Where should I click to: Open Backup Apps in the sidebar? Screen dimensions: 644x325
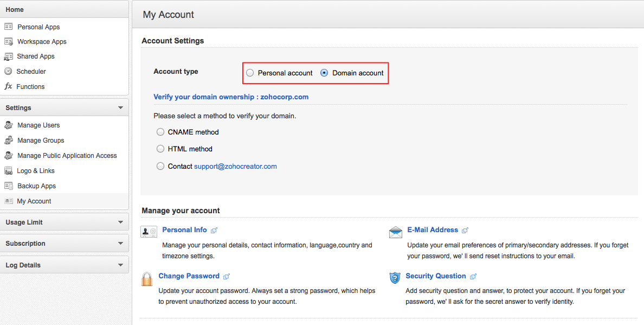pos(36,186)
